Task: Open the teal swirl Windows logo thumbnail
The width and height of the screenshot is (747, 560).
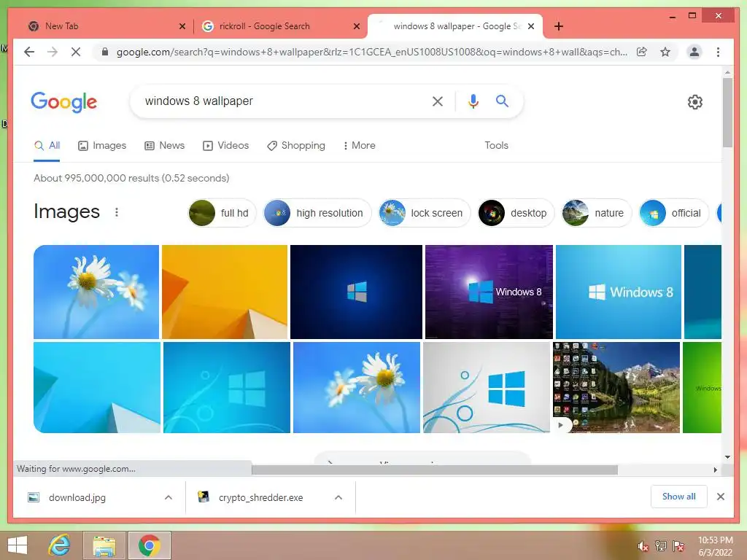Action: (227, 388)
